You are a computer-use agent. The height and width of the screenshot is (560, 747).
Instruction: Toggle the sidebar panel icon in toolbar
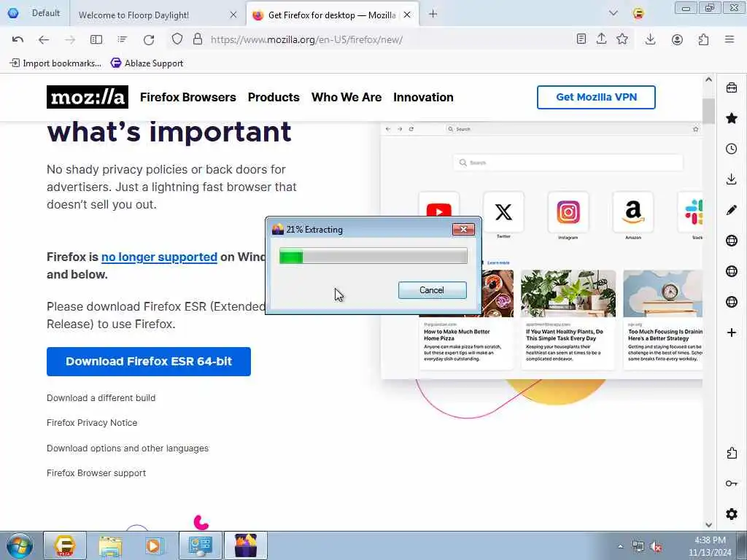pyautogui.click(x=96, y=39)
